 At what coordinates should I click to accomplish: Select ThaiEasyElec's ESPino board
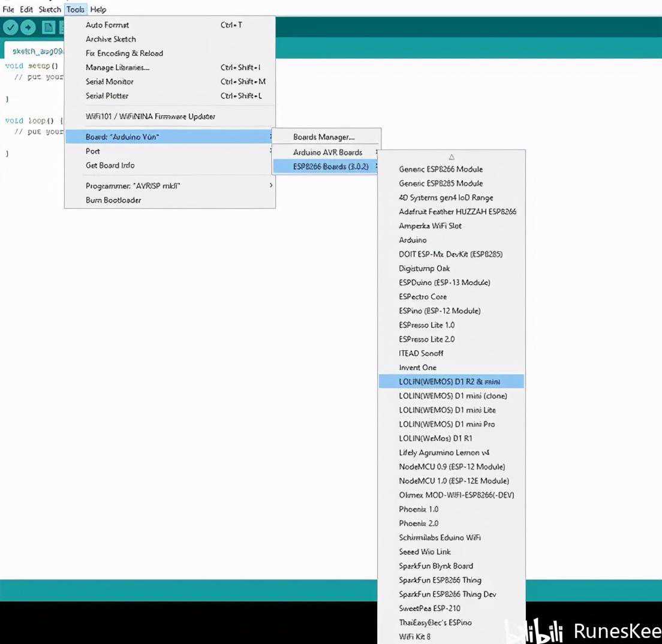[x=452, y=622]
